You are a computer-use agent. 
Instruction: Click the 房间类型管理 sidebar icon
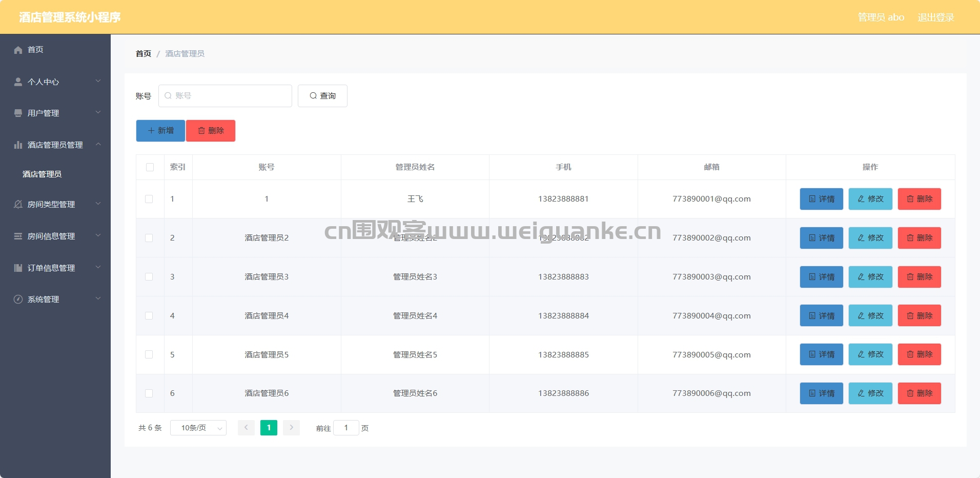pos(18,204)
